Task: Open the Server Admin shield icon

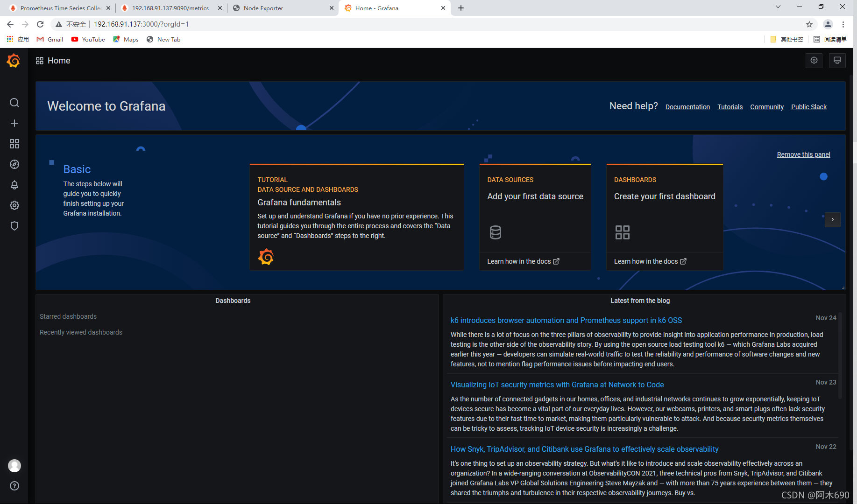Action: pyautogui.click(x=14, y=226)
